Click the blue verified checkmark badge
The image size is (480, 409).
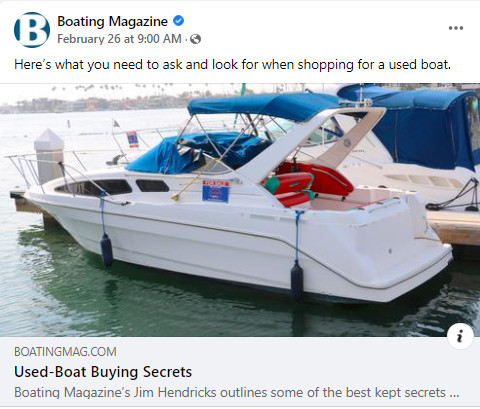(x=179, y=21)
